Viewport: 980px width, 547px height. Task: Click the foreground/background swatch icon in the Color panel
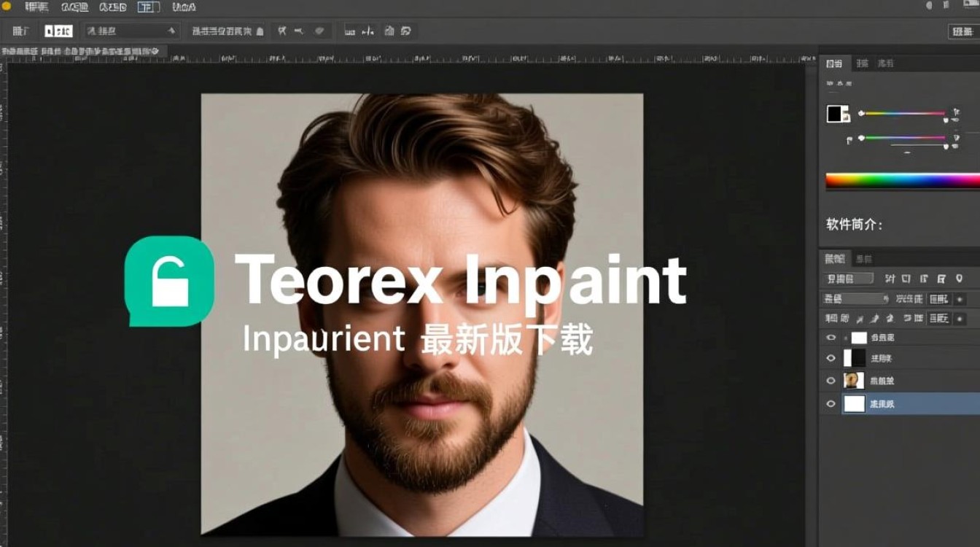tap(838, 115)
